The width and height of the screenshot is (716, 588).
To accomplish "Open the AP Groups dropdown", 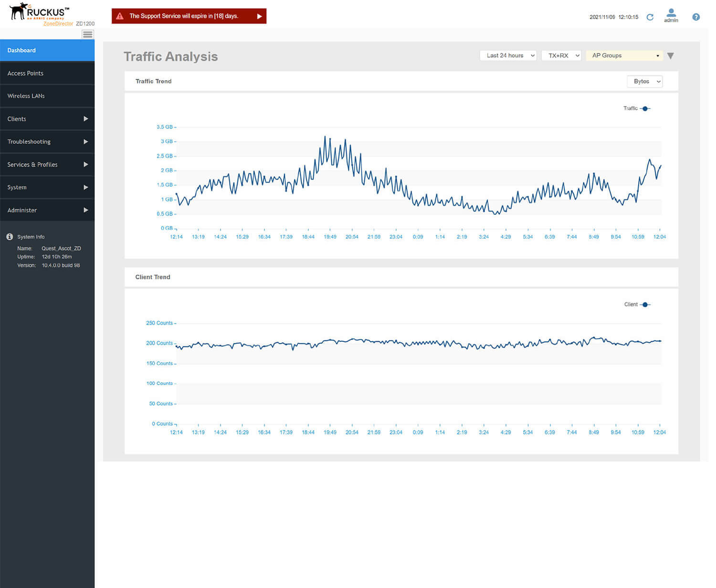I will pos(624,56).
